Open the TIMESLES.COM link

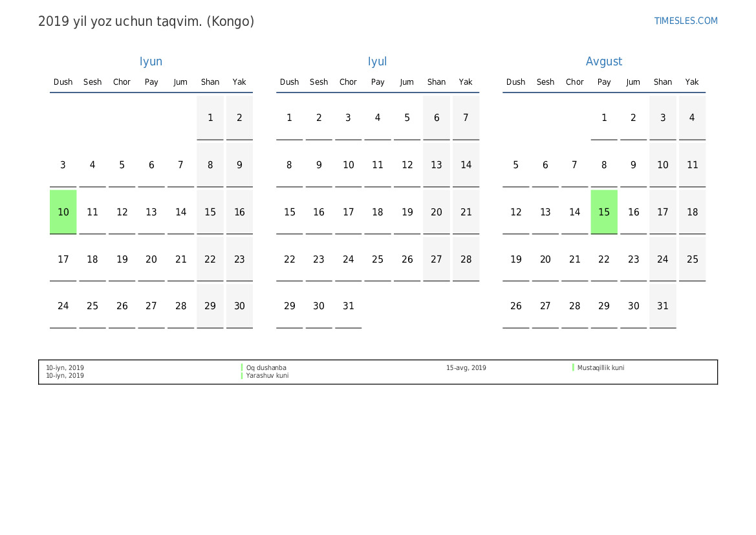click(686, 21)
